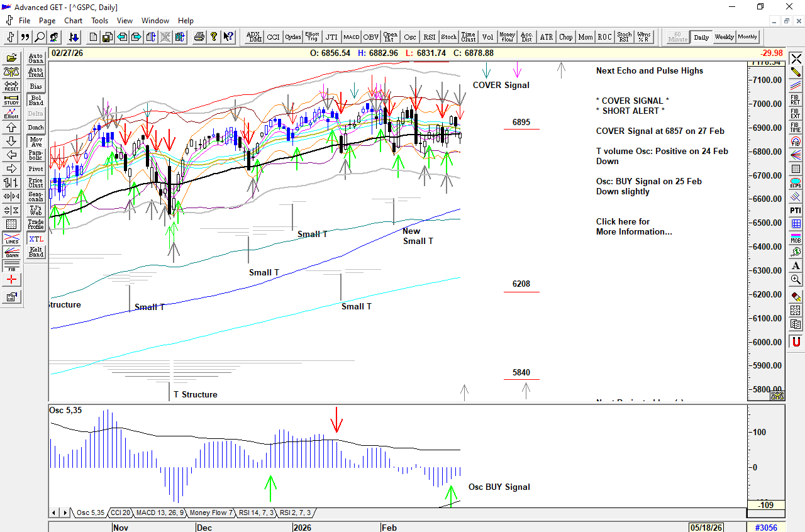Click the red crosshair cursor tool
Viewport: 805px width, 532px height.
point(11,280)
